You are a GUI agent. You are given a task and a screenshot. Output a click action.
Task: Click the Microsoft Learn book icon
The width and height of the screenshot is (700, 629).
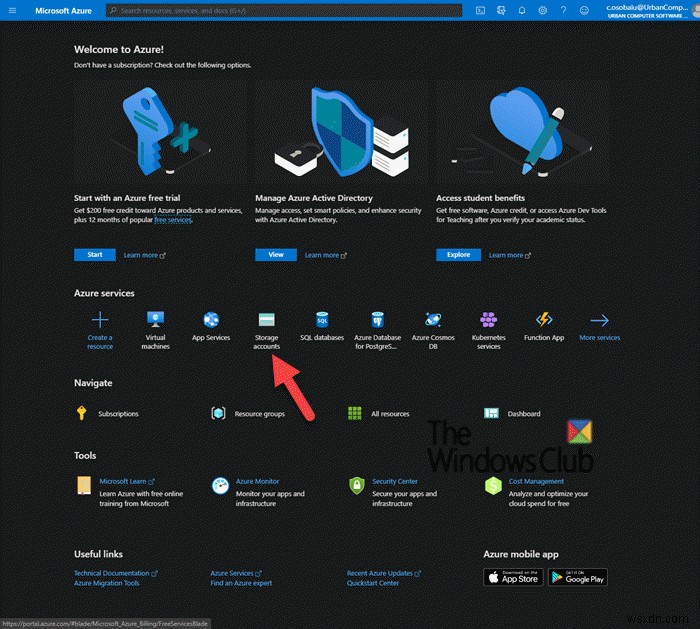click(x=84, y=486)
